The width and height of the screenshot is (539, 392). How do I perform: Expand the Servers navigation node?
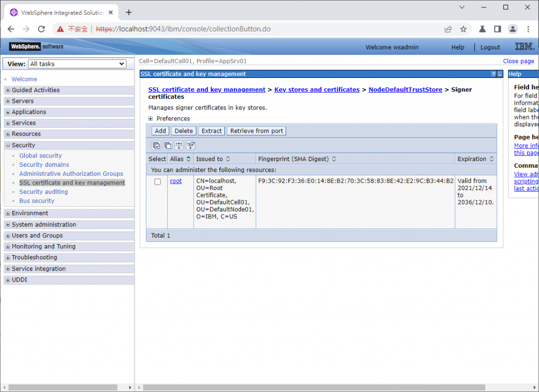point(8,101)
